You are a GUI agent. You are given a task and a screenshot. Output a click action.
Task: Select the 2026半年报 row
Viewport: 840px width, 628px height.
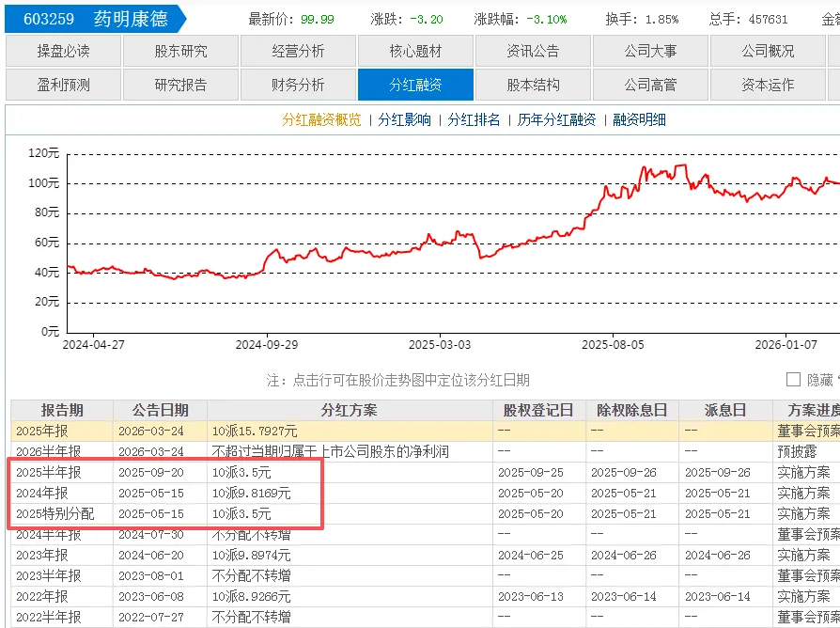(x=426, y=451)
